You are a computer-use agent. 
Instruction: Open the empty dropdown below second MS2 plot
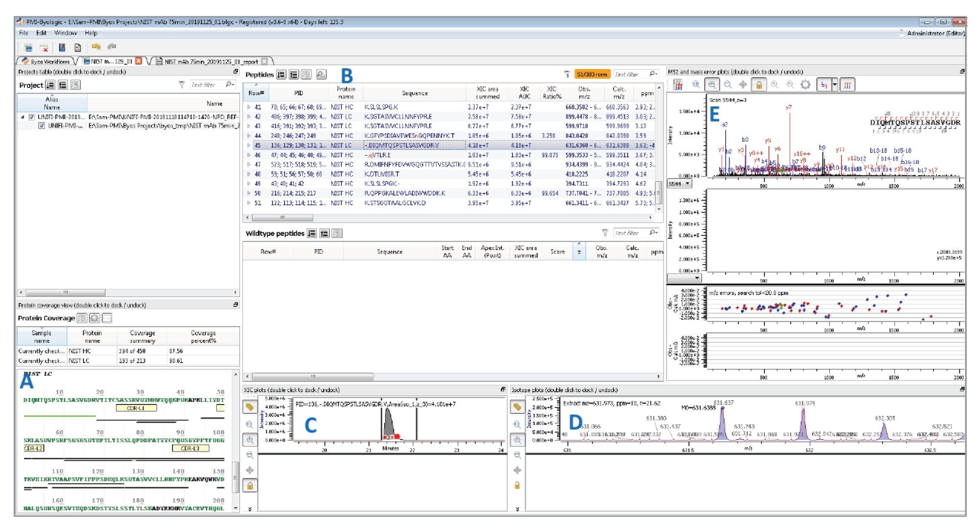pos(684,278)
